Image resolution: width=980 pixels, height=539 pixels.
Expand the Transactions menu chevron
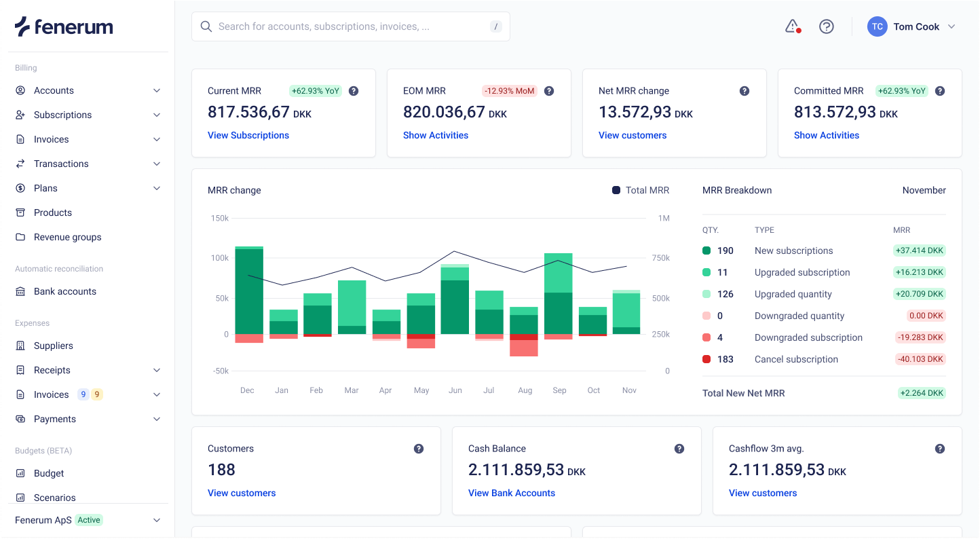coord(157,164)
